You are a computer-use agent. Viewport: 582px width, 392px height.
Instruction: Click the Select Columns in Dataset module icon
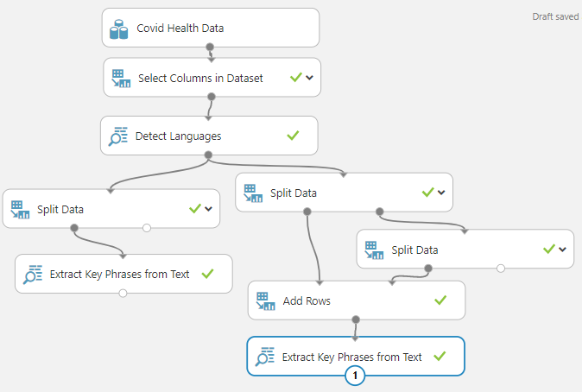pos(119,79)
